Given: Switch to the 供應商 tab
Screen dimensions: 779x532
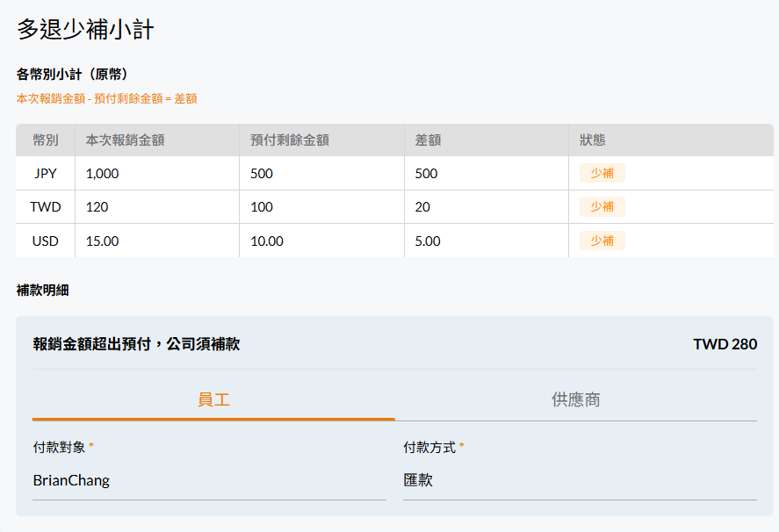Looking at the screenshot, I should tap(576, 399).
